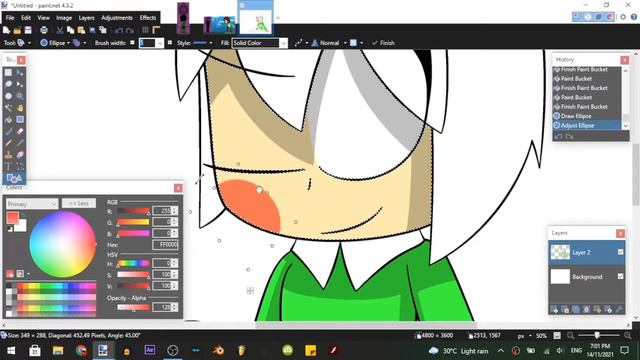Select the Paintbrush tool
Viewport: 640px width, 360px height.
point(9,131)
